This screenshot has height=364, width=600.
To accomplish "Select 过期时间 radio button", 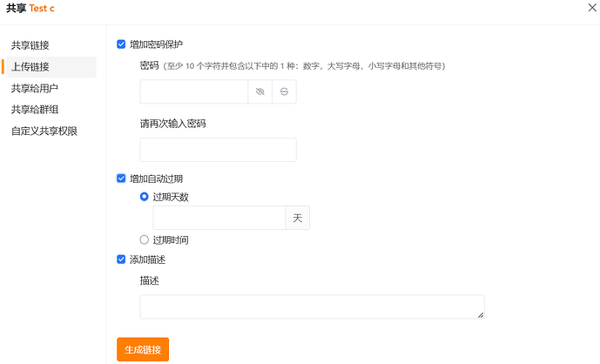I will coord(145,240).
